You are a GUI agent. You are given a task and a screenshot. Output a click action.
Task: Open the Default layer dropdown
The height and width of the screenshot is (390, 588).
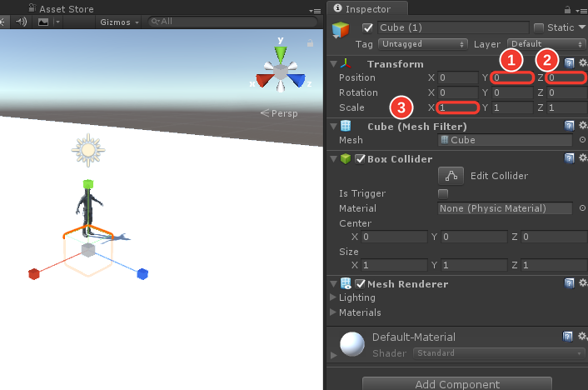[546, 44]
